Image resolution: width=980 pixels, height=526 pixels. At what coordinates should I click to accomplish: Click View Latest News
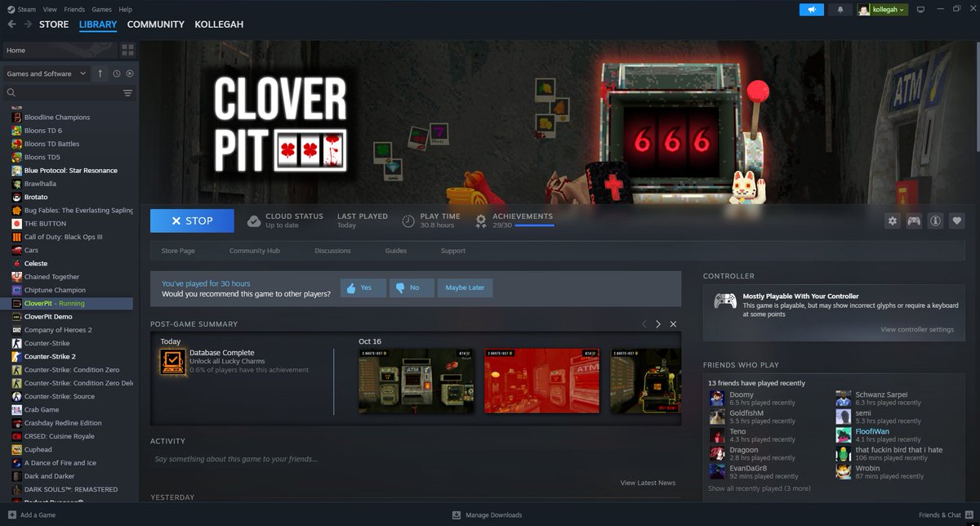[x=648, y=483]
